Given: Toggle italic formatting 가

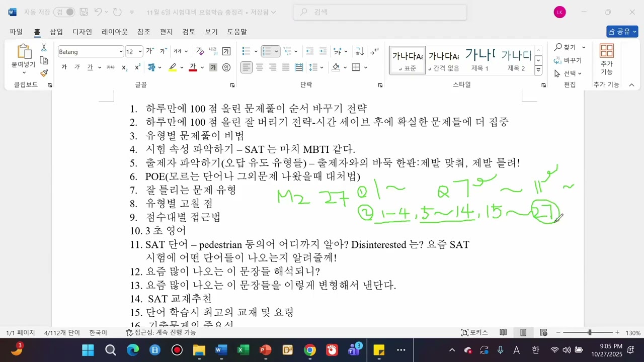Looking at the screenshot, I should [77, 67].
